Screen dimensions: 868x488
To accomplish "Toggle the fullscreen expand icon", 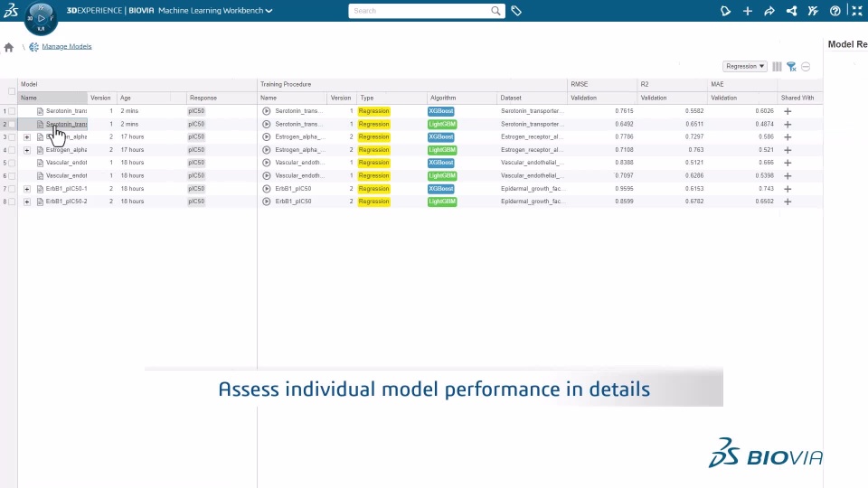I will coord(857,11).
